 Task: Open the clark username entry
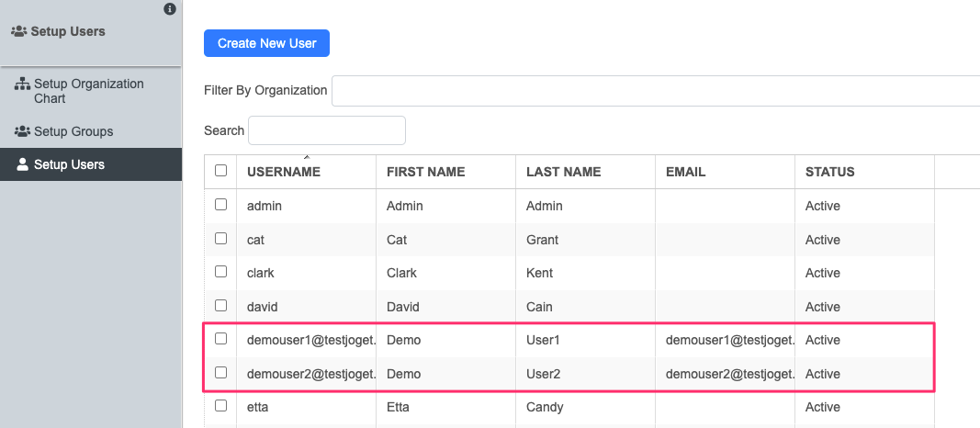(x=260, y=273)
